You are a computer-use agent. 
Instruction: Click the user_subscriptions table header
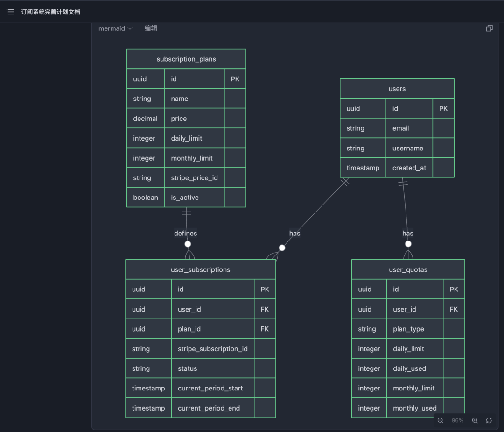point(201,269)
